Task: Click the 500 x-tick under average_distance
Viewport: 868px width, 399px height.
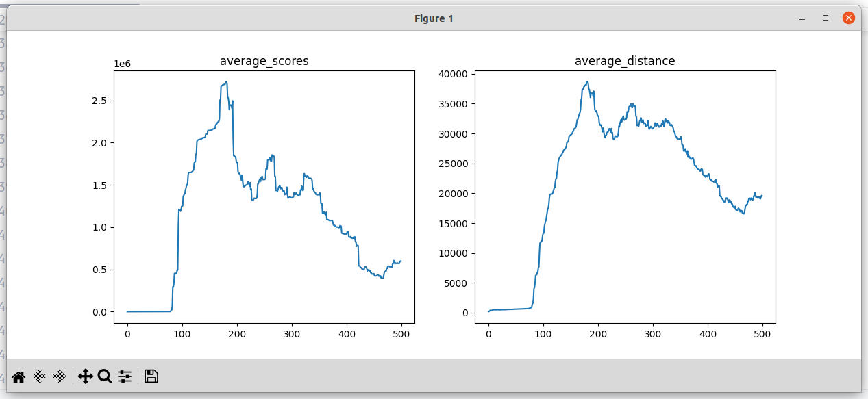Action: pyautogui.click(x=762, y=334)
